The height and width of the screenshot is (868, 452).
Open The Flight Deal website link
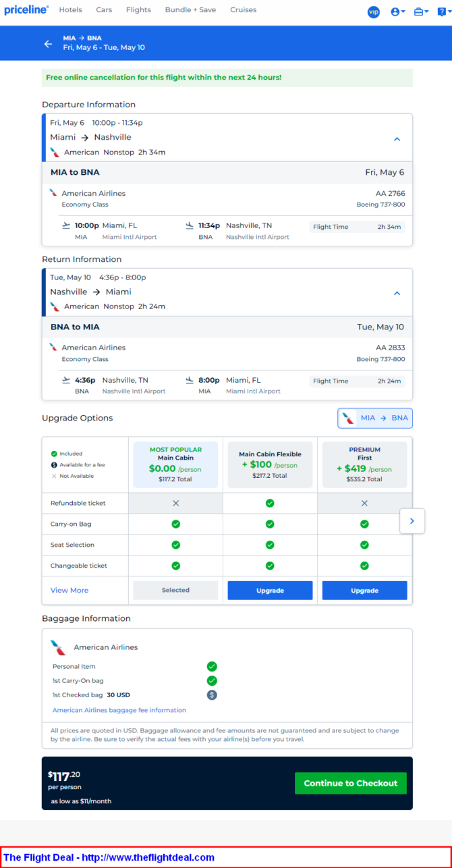tap(109, 857)
